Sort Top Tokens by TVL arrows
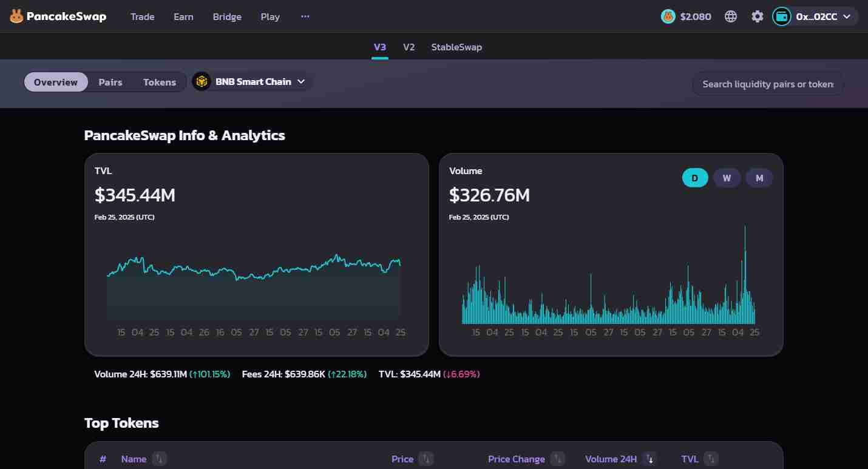The image size is (868, 469). pos(711,459)
